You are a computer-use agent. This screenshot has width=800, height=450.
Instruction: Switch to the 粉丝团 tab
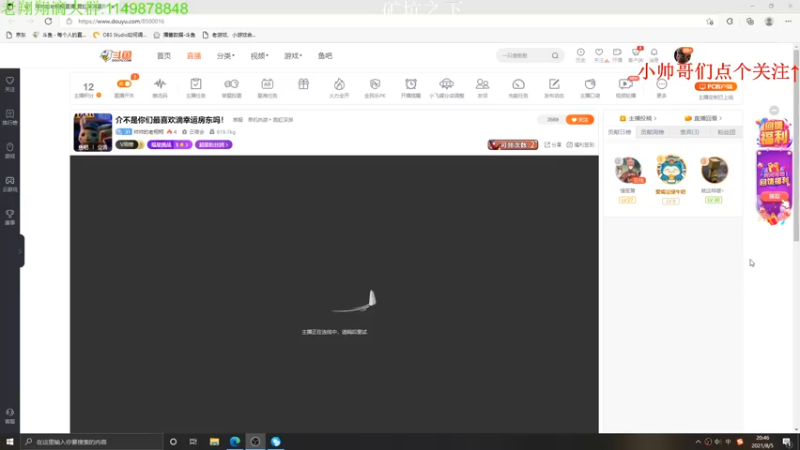click(727, 132)
